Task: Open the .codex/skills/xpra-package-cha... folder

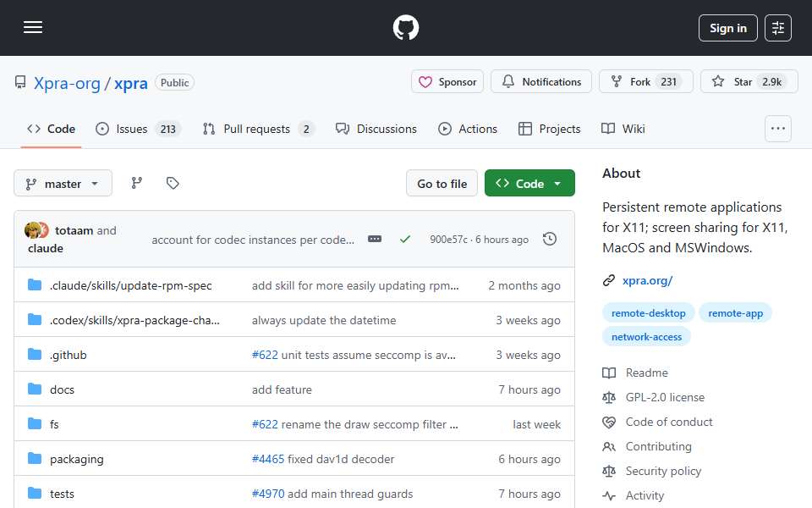Action: click(134, 320)
